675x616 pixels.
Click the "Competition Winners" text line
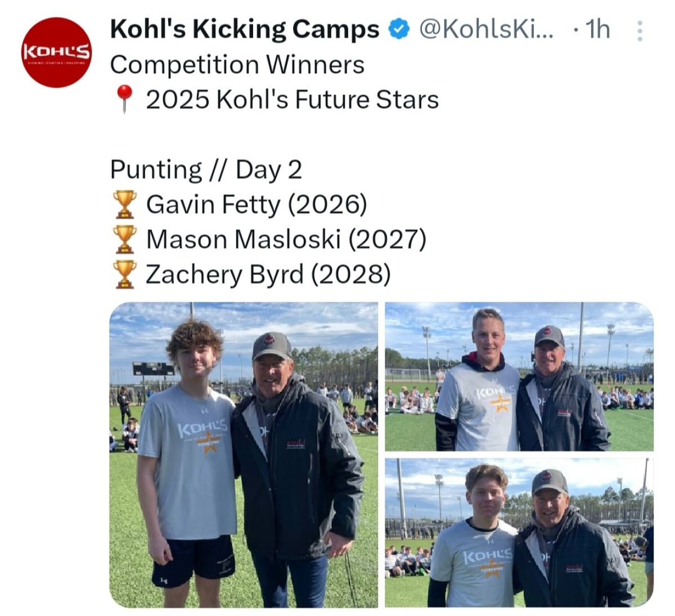[x=237, y=65]
